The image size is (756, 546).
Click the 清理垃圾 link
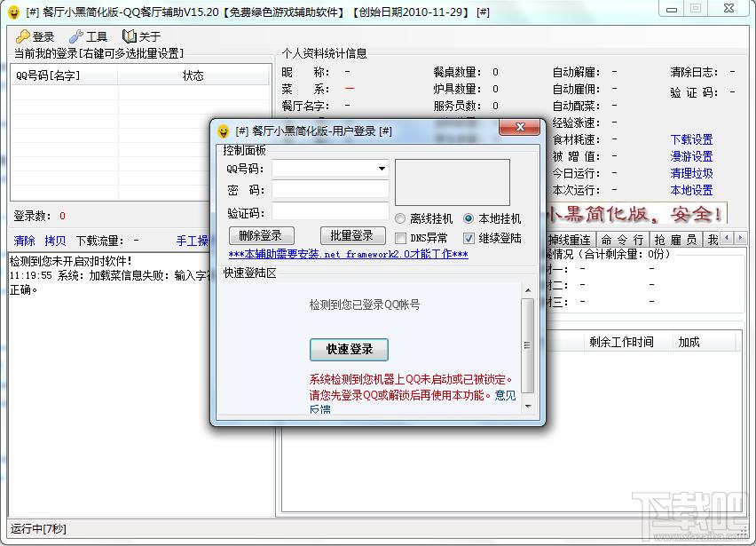(x=691, y=173)
